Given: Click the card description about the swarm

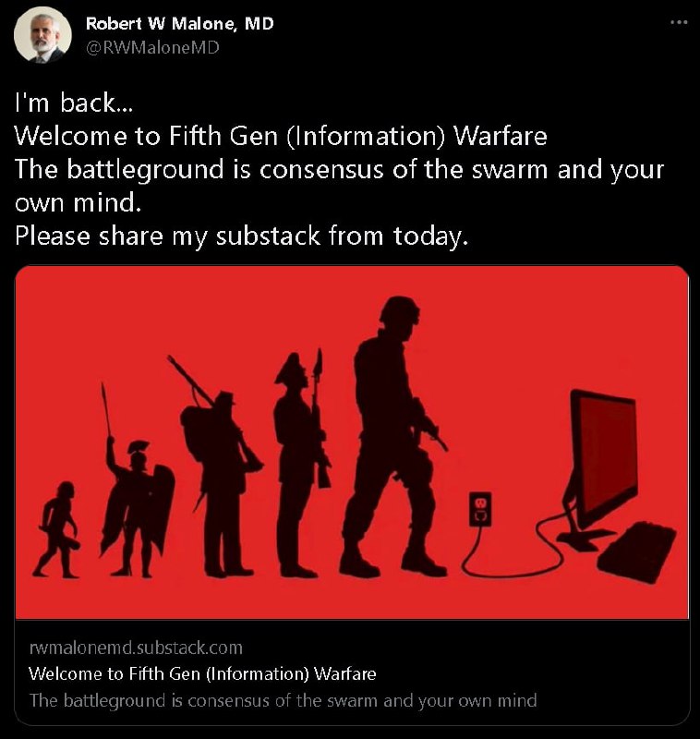Looking at the screenshot, I should [x=283, y=700].
